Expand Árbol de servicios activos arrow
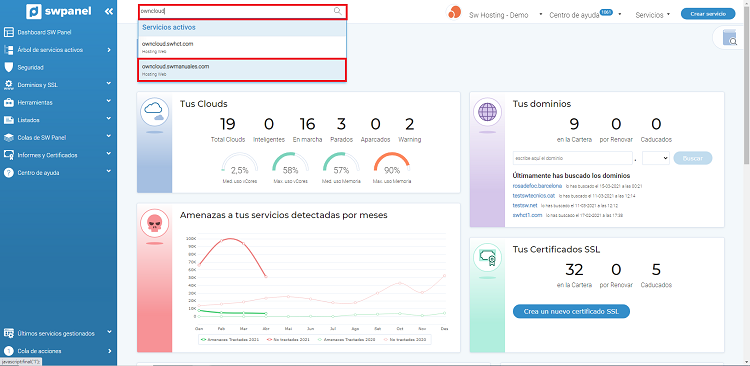 click(x=109, y=50)
